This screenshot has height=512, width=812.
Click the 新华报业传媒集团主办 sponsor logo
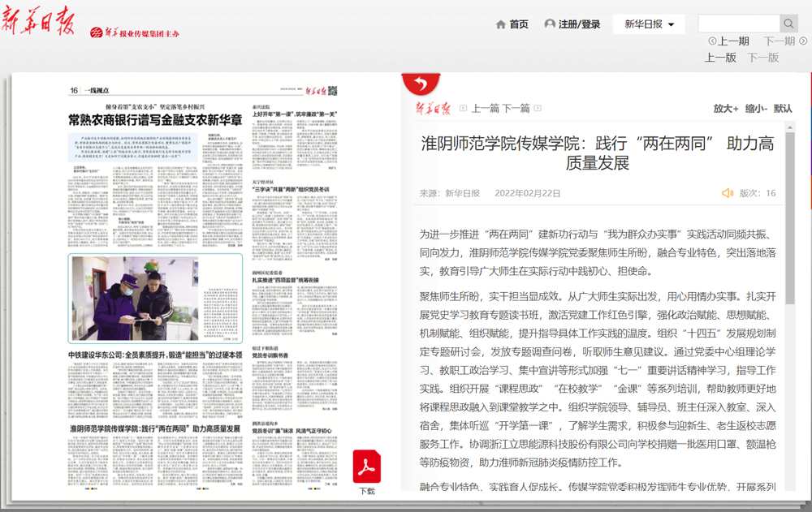(135, 32)
